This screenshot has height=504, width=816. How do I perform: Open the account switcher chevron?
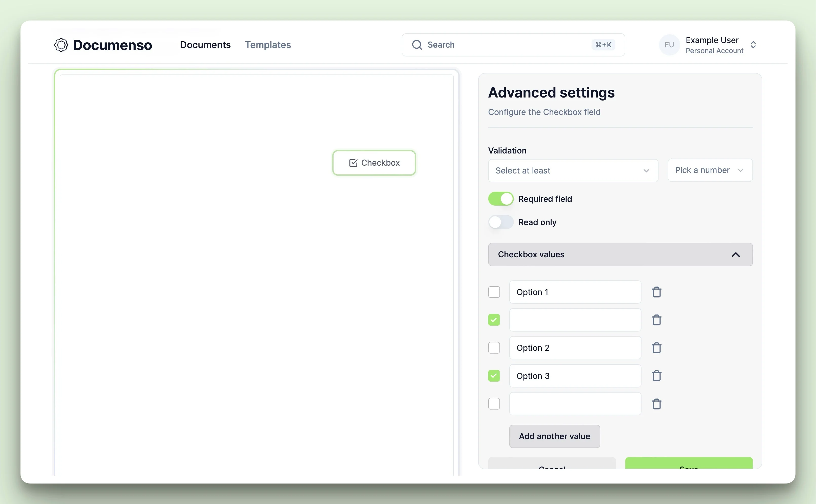tap(753, 45)
